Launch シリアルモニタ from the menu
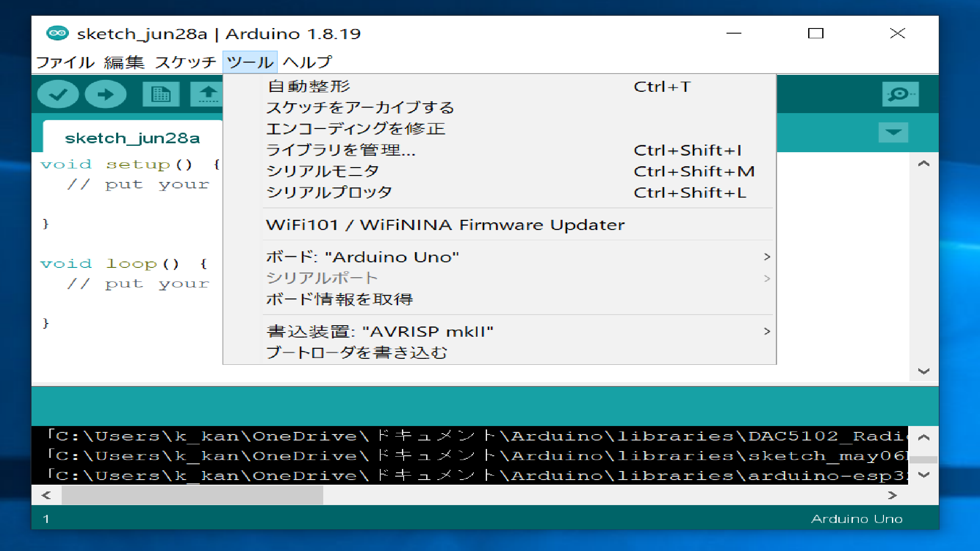 (x=499, y=171)
